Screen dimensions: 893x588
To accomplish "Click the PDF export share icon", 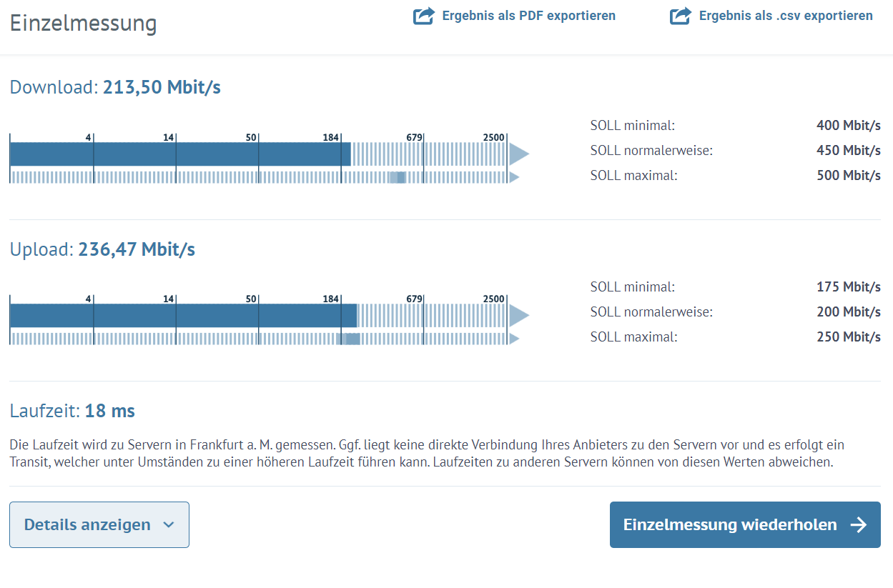I will (x=424, y=16).
